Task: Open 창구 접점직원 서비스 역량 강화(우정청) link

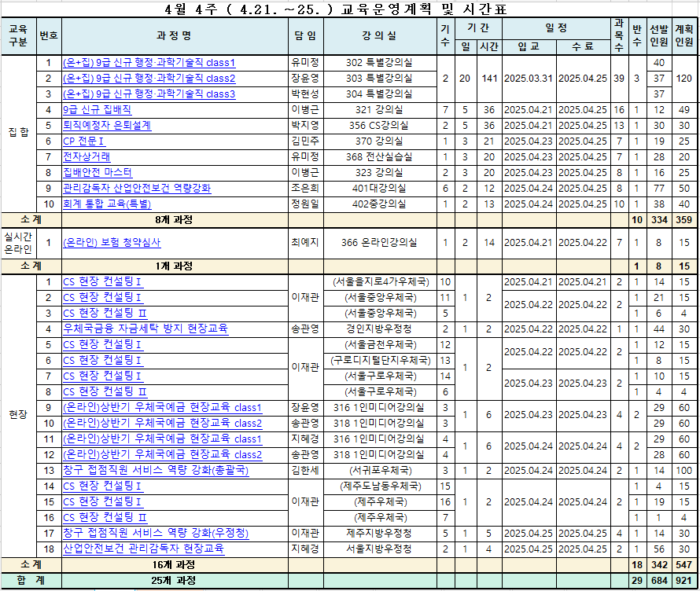Action: point(156,533)
